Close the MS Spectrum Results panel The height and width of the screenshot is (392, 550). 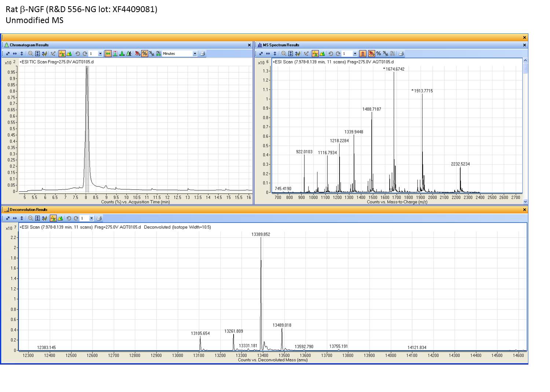pyautogui.click(x=524, y=45)
